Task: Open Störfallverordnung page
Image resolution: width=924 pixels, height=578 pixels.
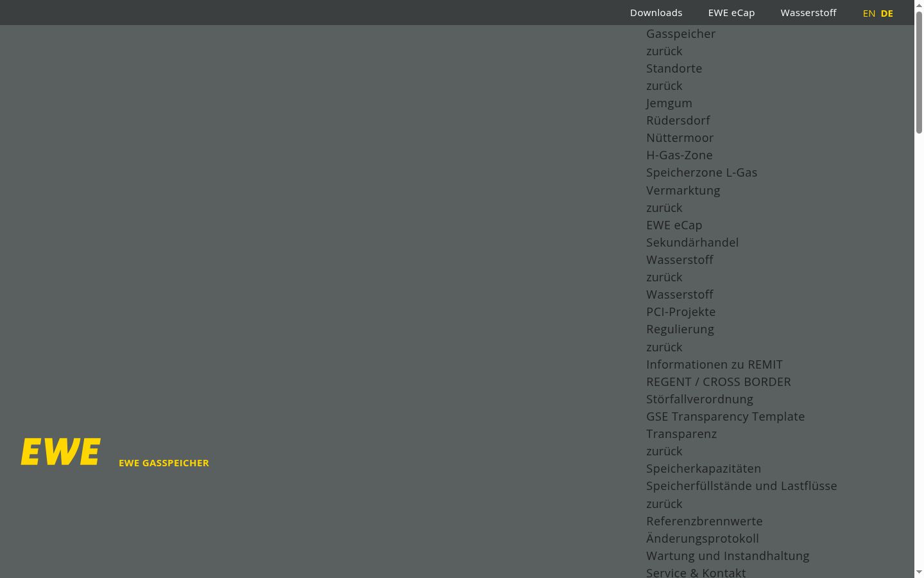Action: pyautogui.click(x=699, y=399)
